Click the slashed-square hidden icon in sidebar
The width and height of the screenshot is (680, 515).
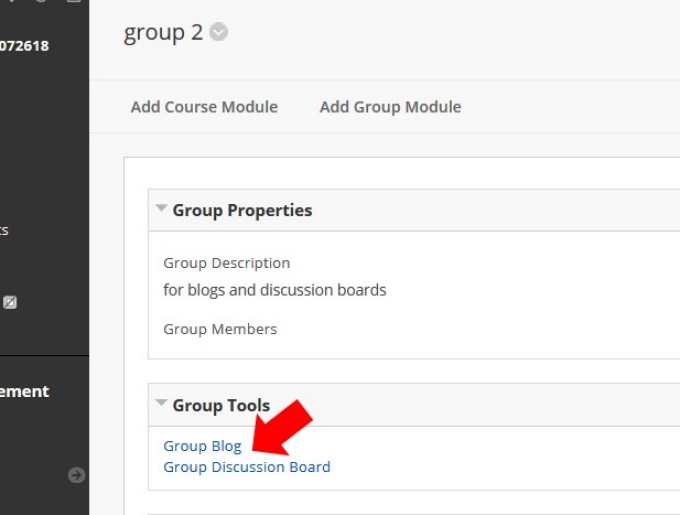coord(10,302)
